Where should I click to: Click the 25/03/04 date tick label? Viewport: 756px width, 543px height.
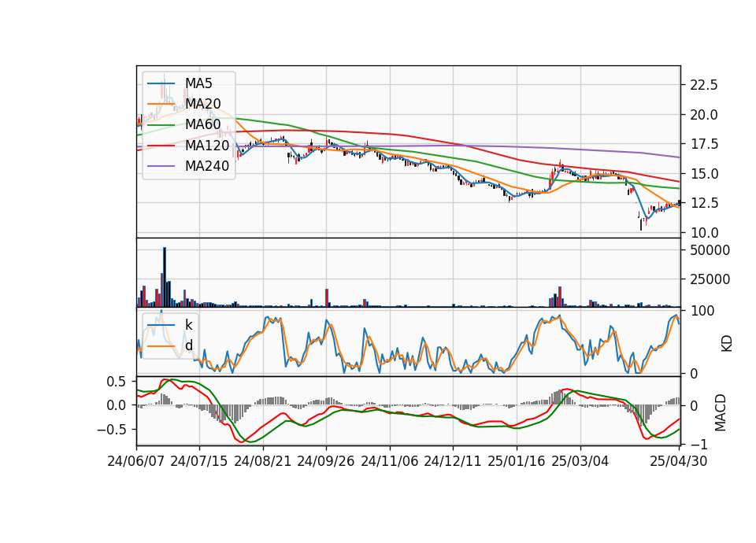pos(580,461)
